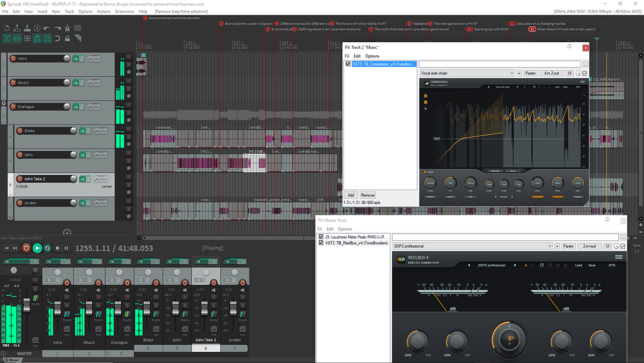Go to project end transport button

pyautogui.click(x=16, y=248)
